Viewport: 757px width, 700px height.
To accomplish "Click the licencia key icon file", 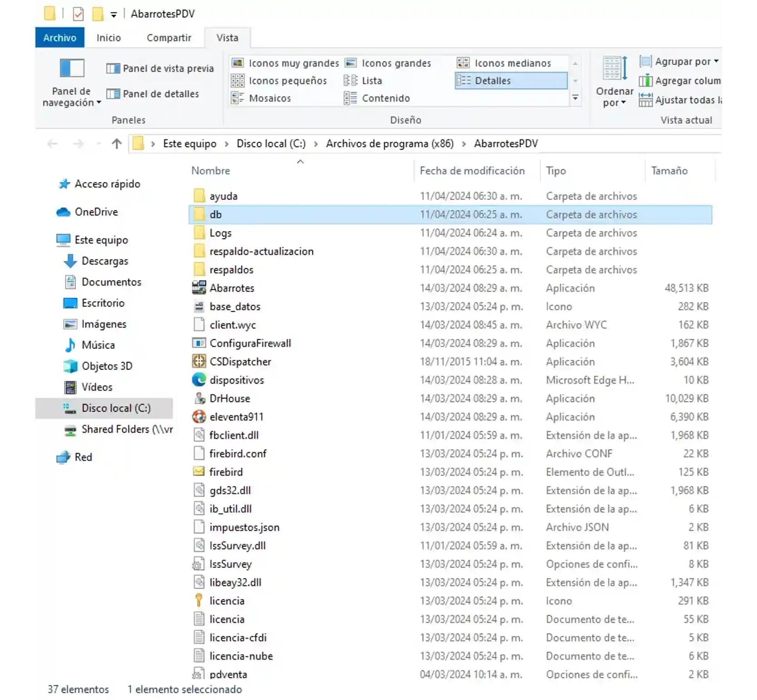I will (199, 601).
